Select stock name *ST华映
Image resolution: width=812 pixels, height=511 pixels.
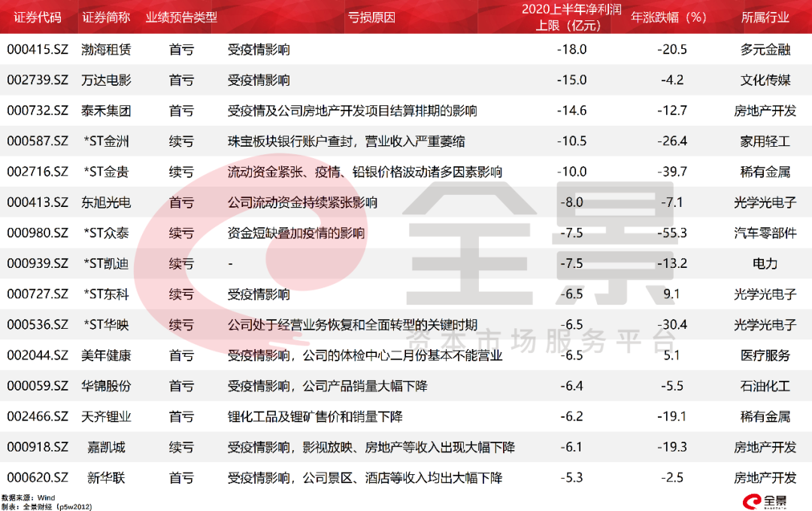(x=106, y=325)
